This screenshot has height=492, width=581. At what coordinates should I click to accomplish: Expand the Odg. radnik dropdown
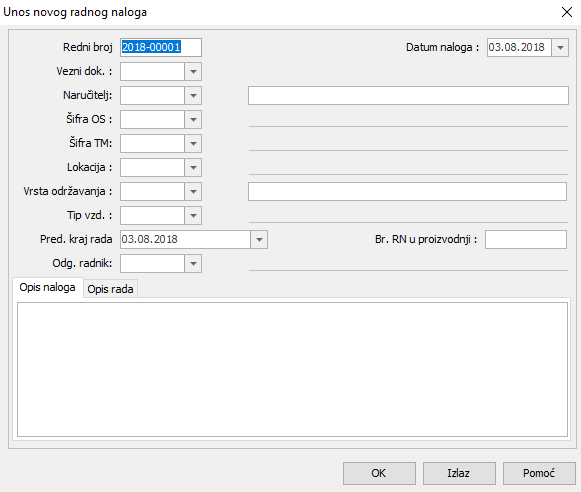[193, 263]
